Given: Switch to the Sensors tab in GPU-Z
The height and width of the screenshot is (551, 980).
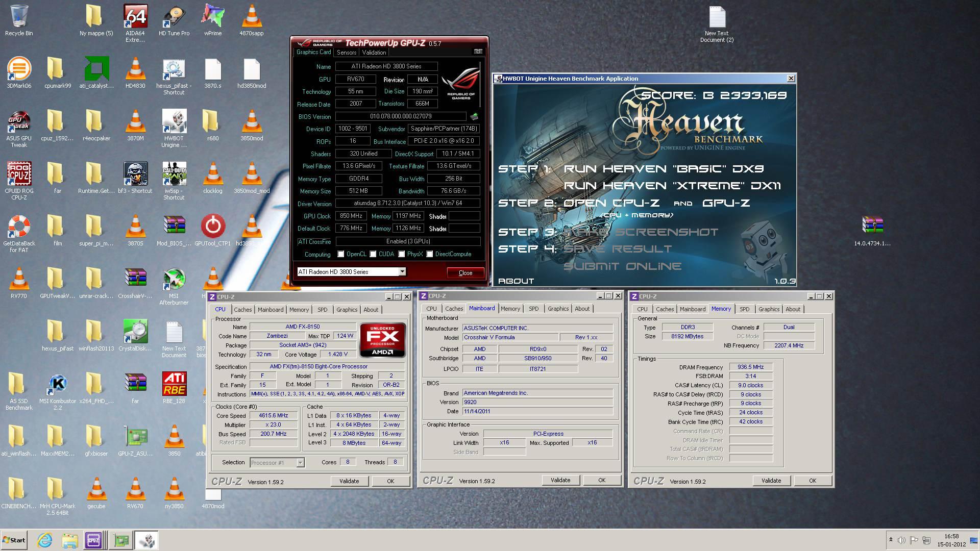Looking at the screenshot, I should (347, 53).
